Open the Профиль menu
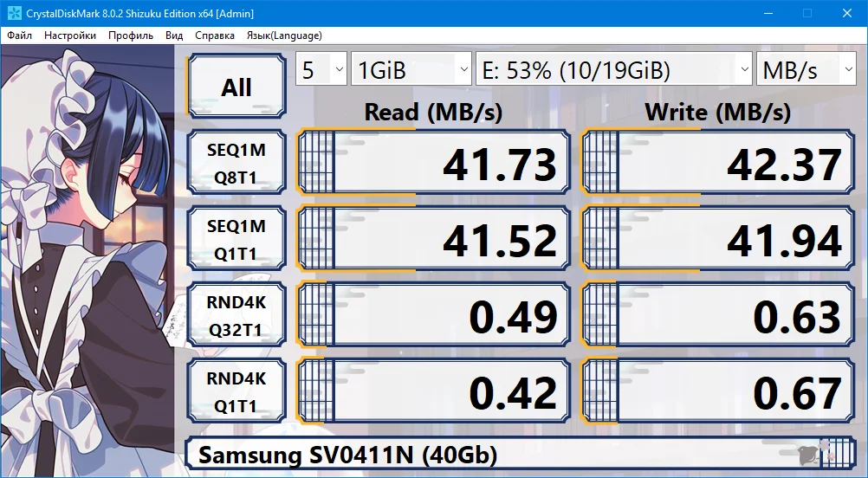The image size is (868, 478). (131, 36)
